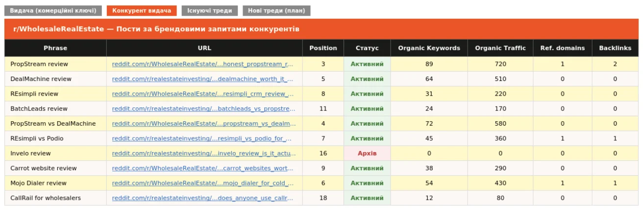Click organic traffic value 720
Image resolution: width=644 pixels, height=210 pixels.
coord(500,64)
